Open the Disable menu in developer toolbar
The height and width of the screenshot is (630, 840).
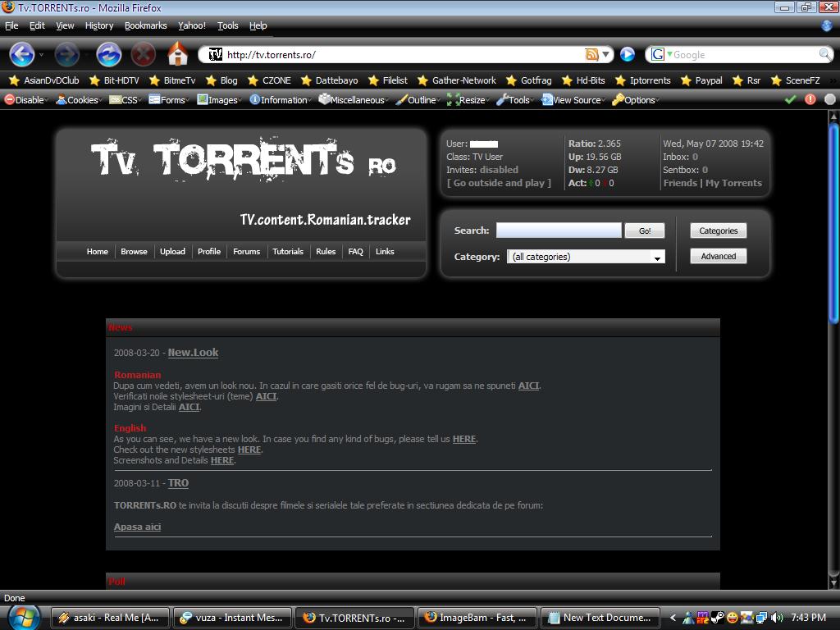25,100
